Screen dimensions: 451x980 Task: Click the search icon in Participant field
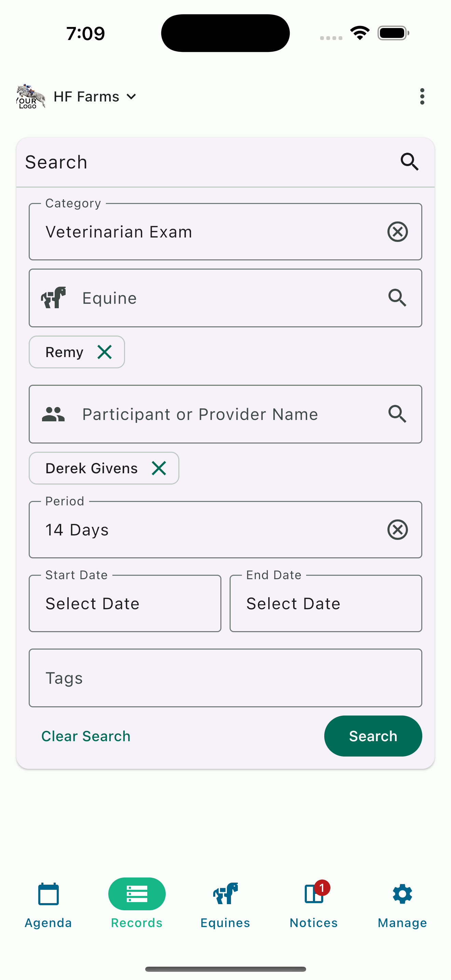click(x=398, y=414)
